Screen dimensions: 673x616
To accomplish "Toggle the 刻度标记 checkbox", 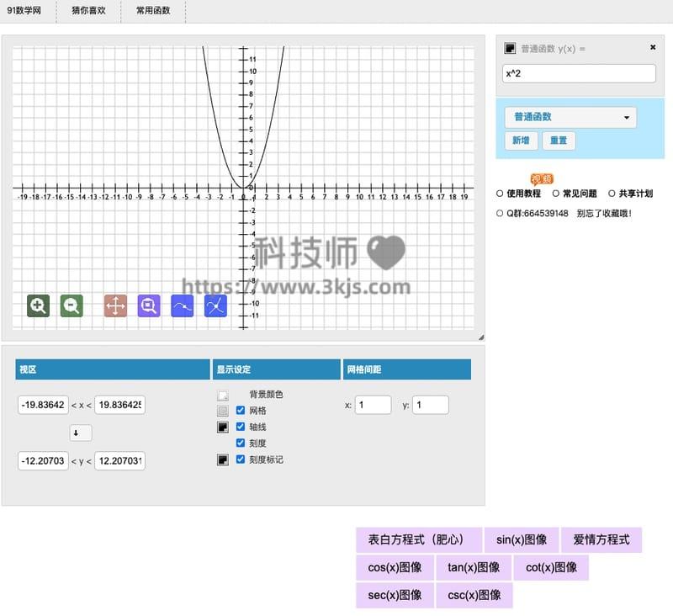I will [x=241, y=459].
